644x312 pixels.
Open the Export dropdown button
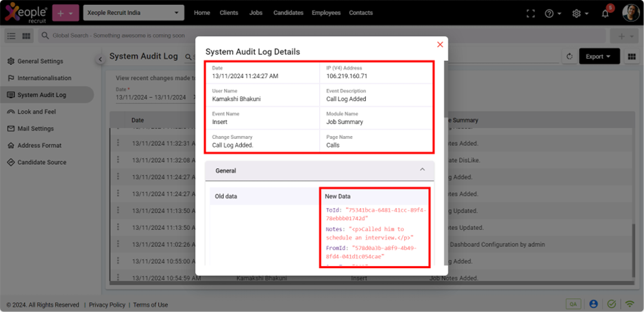point(599,57)
